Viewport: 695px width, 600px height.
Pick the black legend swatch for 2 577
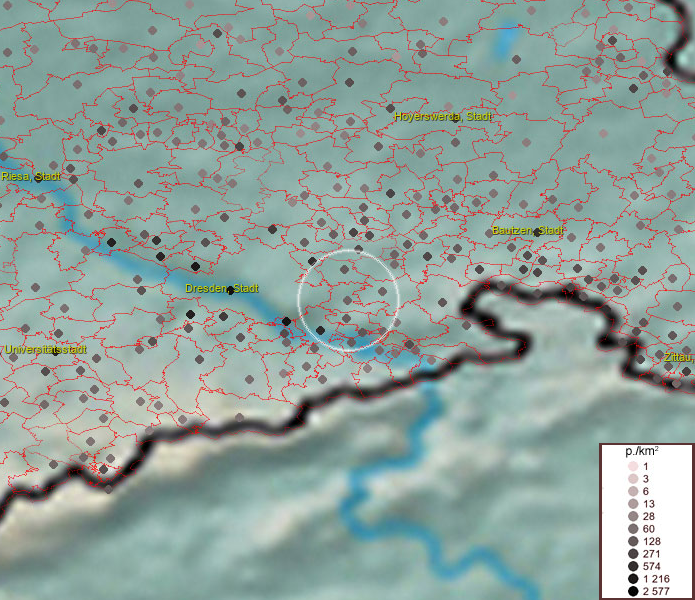(633, 591)
